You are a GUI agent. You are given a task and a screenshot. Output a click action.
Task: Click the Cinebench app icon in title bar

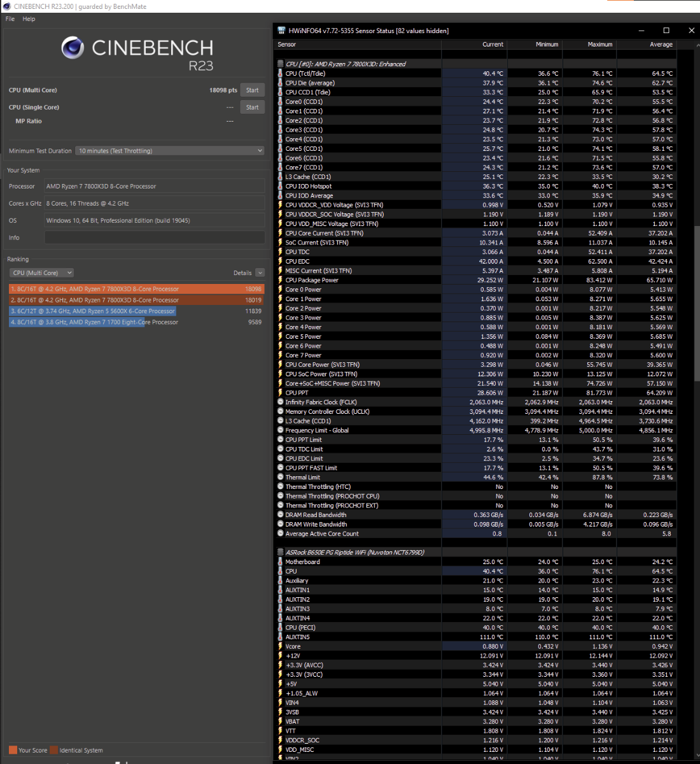[x=7, y=6]
